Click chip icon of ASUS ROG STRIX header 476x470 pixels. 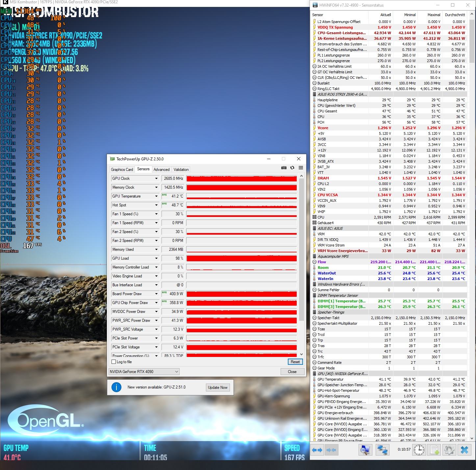click(x=314, y=94)
